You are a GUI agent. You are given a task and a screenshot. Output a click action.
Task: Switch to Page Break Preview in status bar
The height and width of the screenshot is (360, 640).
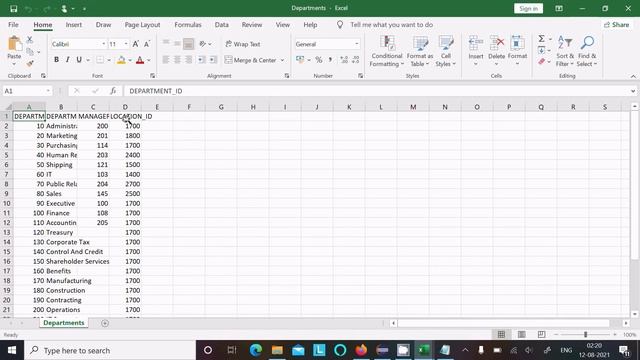[x=541, y=334]
